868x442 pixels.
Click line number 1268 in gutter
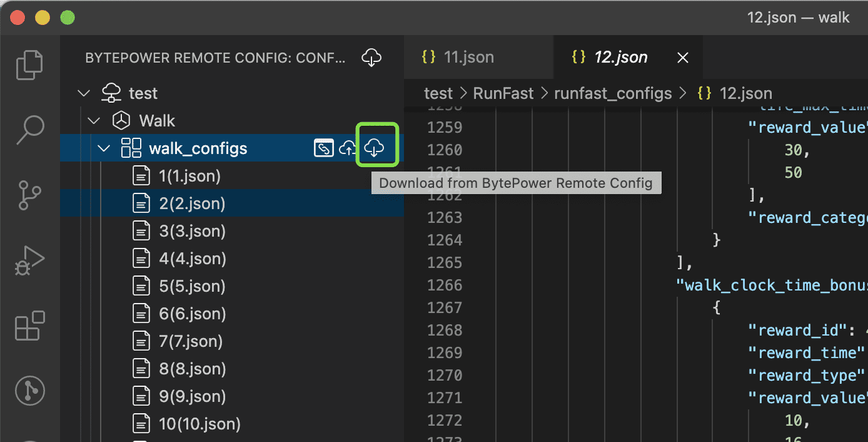click(445, 330)
